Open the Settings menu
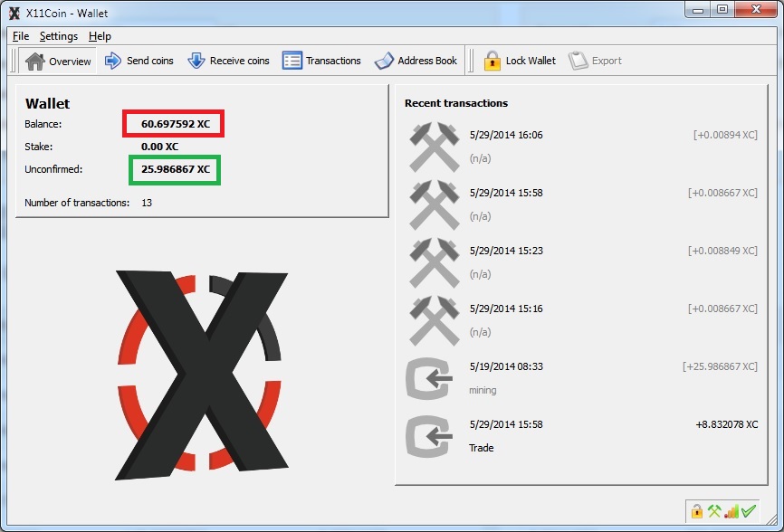Image resolution: width=784 pixels, height=532 pixels. [x=59, y=36]
